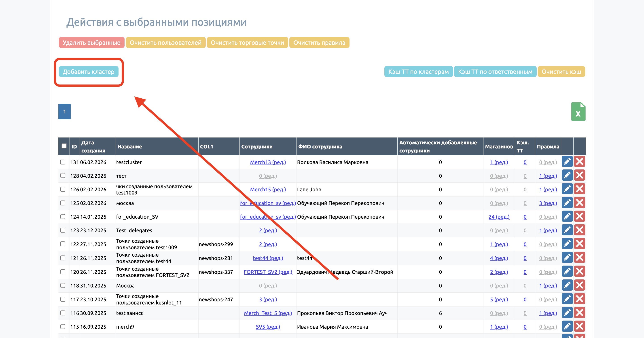Click Очистить кэш button

pos(561,72)
